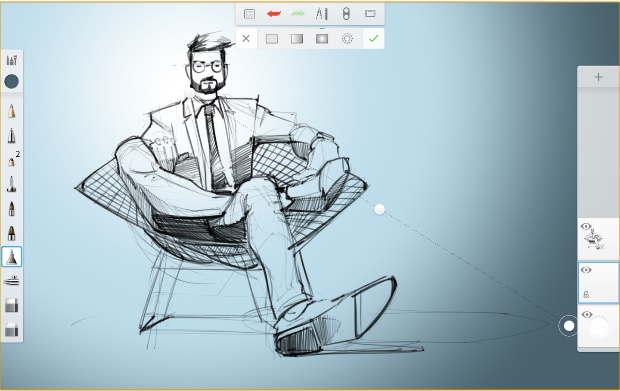
Task: Toggle visibility of the selected gradient layer
Action: coord(586,270)
